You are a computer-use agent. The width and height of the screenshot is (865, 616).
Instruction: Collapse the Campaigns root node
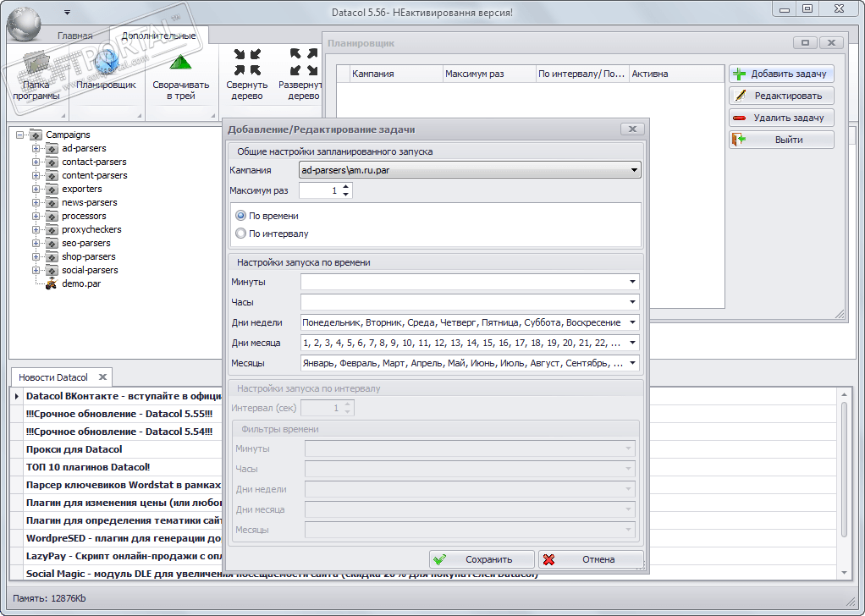coord(20,135)
